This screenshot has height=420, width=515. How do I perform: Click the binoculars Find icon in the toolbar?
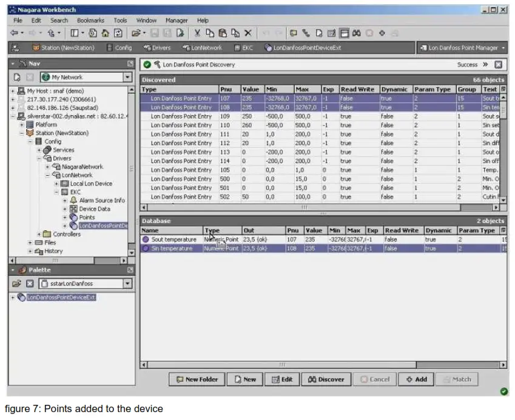click(x=355, y=33)
